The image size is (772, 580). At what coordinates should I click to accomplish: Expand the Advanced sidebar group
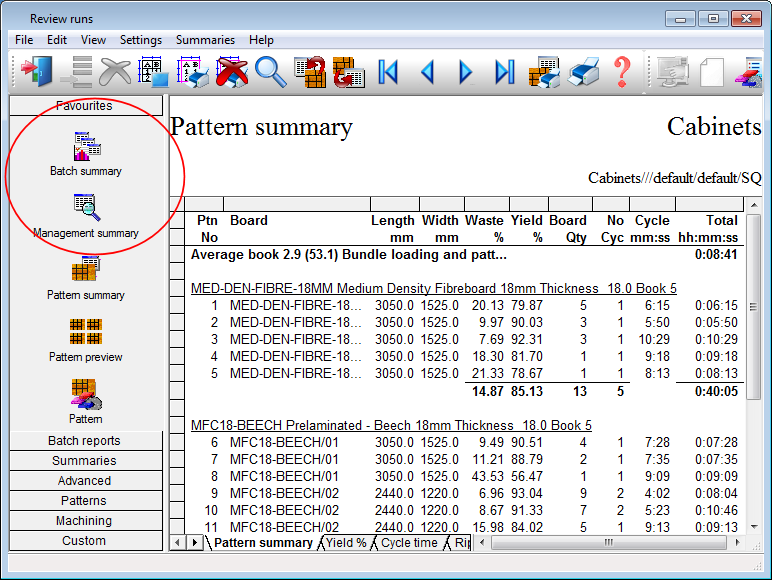tap(86, 481)
